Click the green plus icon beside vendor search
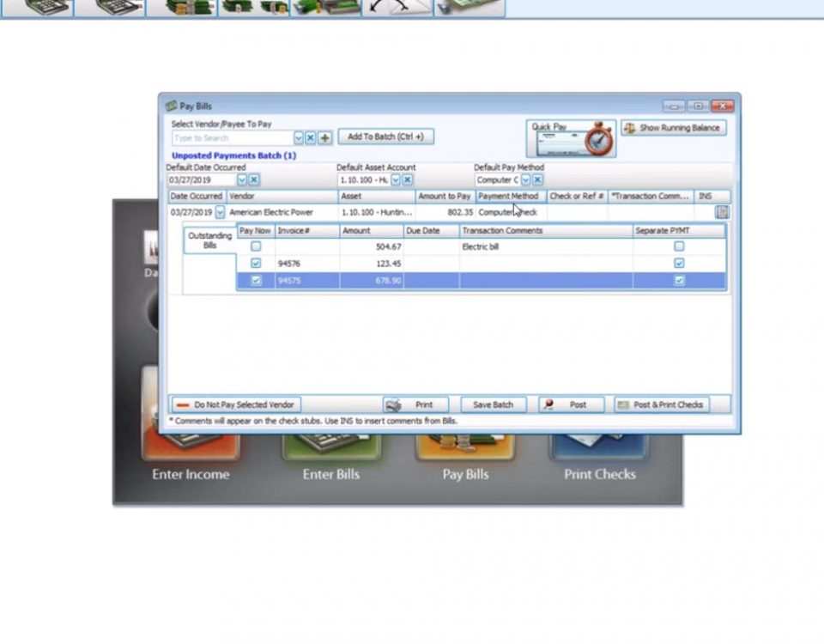This screenshot has width=824, height=644. 324,138
